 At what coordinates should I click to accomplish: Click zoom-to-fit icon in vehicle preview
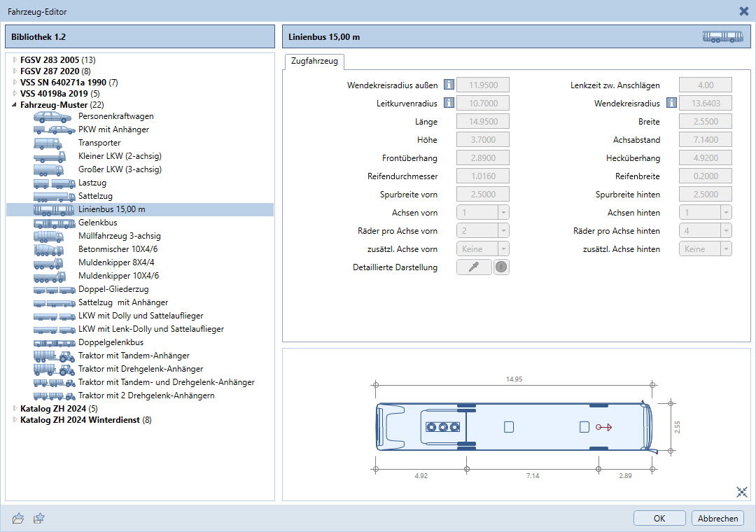[x=742, y=492]
